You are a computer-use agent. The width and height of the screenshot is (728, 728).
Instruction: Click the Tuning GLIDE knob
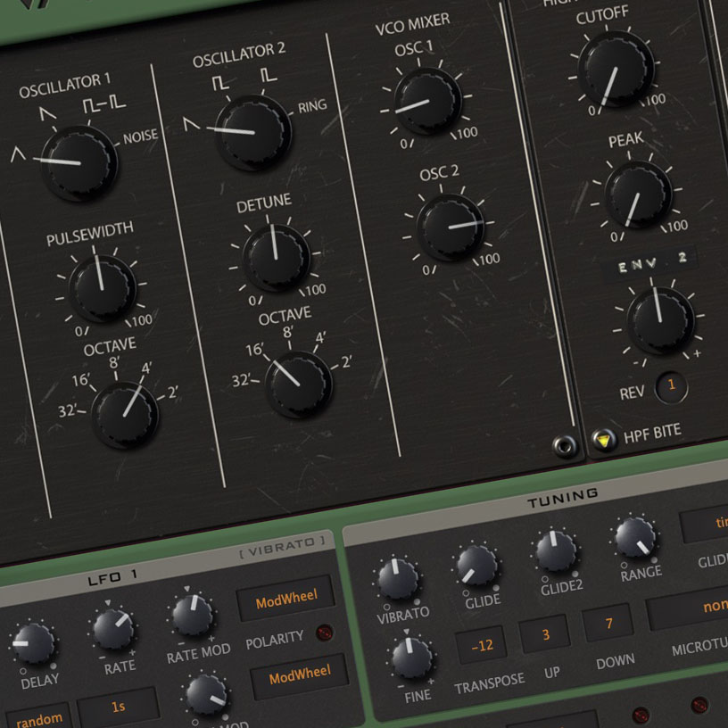pos(476,566)
